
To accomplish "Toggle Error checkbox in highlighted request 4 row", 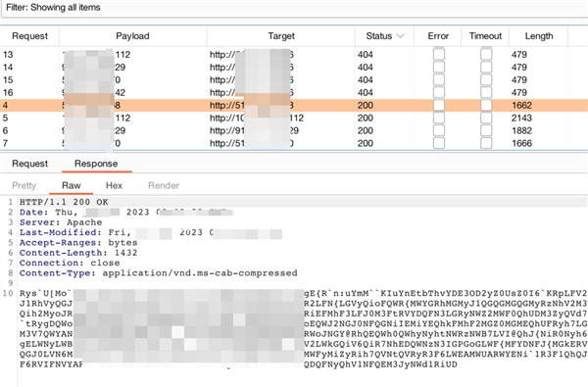I will tap(439, 105).
